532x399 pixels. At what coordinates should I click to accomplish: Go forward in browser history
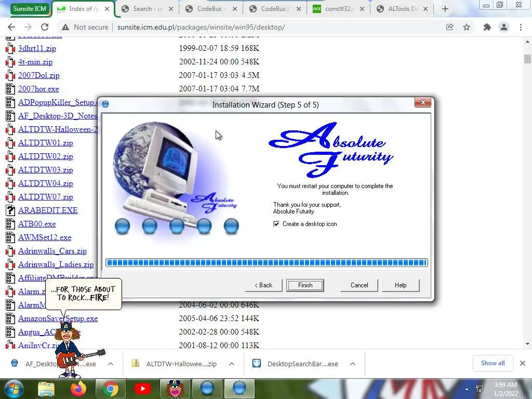click(28, 27)
